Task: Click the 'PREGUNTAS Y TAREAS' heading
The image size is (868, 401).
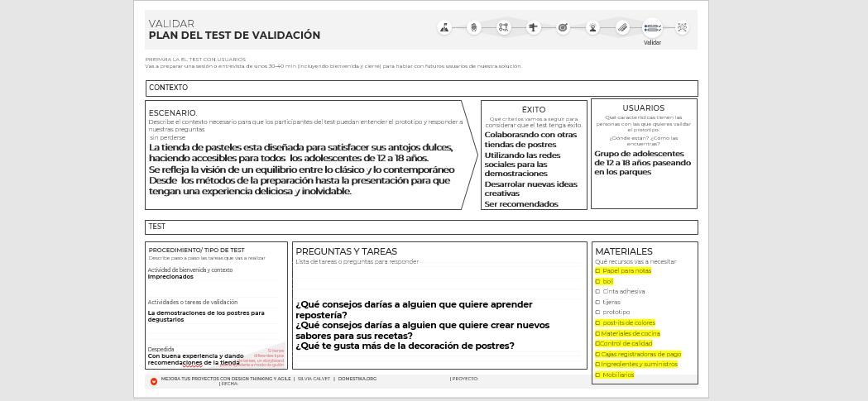Action: (346, 251)
